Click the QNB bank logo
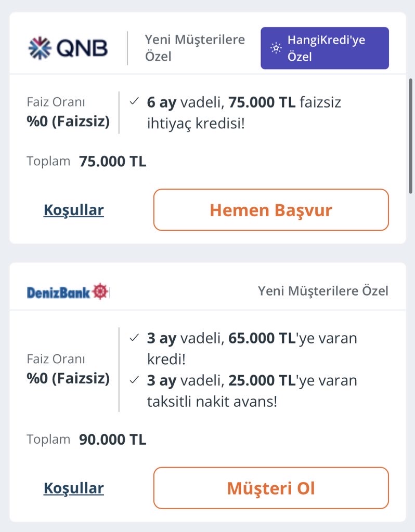Screen dimensions: 415x532 (x=68, y=48)
